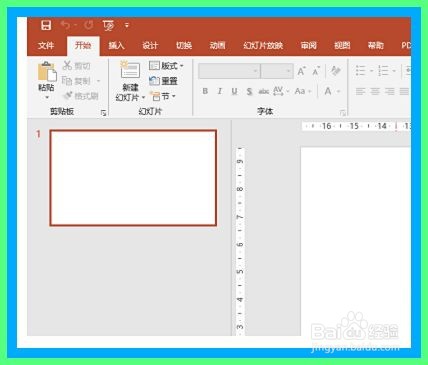Click the redo/repeat icon in the quick access toolbar
Image resolution: width=428 pixels, height=365 pixels.
pos(89,25)
